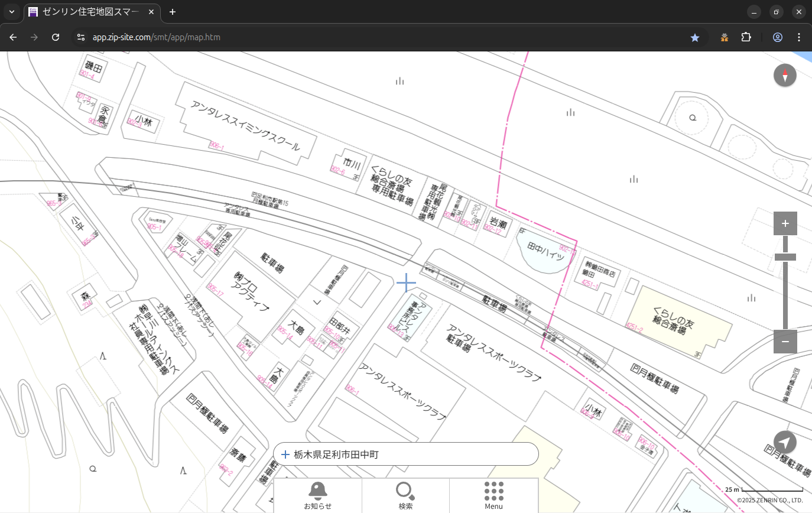Open the お知らせ notifications bell
The width and height of the screenshot is (812, 513).
point(318,495)
